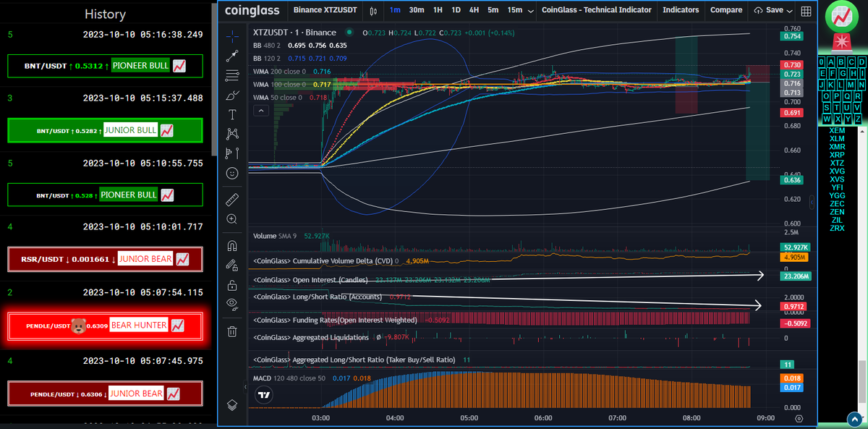Click the History panel heading
This screenshot has width=868, height=429.
(x=105, y=14)
